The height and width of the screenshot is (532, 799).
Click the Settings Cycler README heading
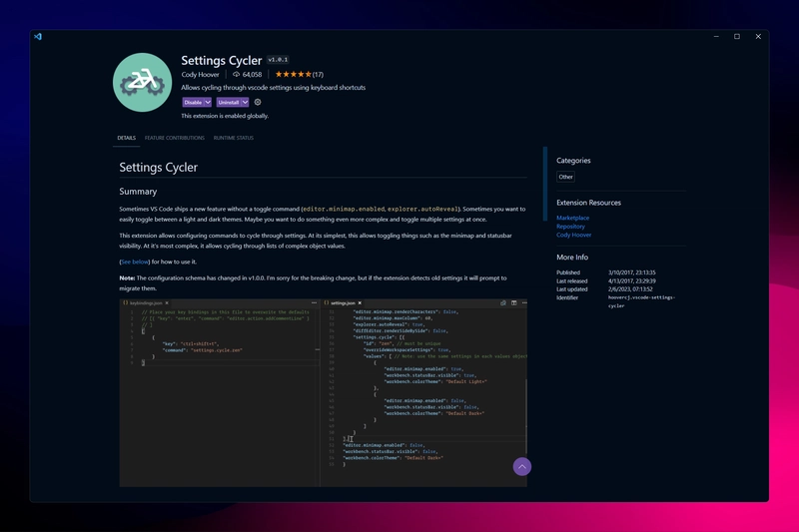pos(159,168)
